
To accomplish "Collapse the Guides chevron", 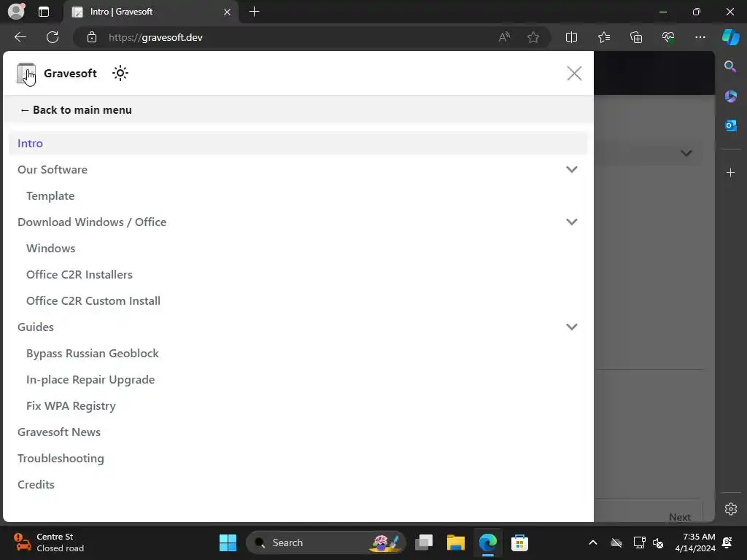I will (571, 327).
